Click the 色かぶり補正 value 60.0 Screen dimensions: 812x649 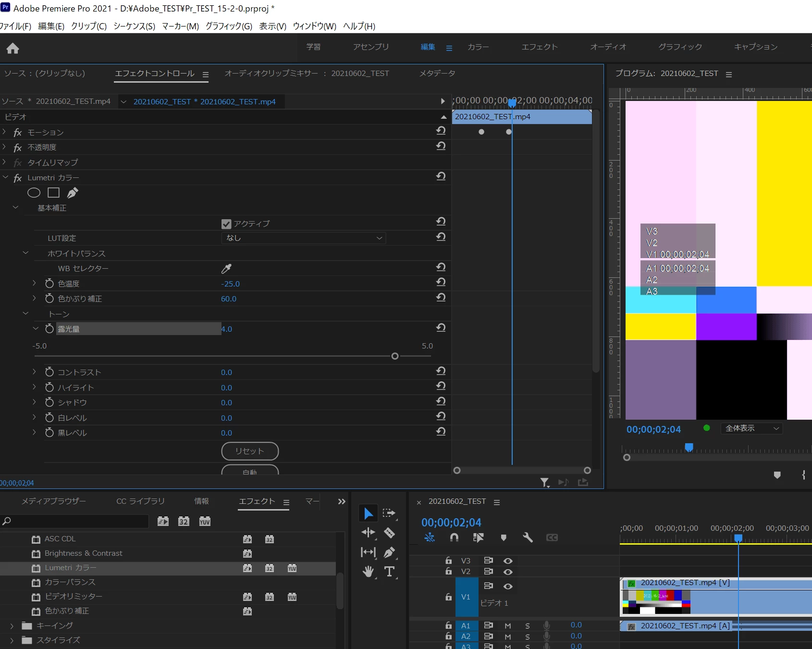229,299
